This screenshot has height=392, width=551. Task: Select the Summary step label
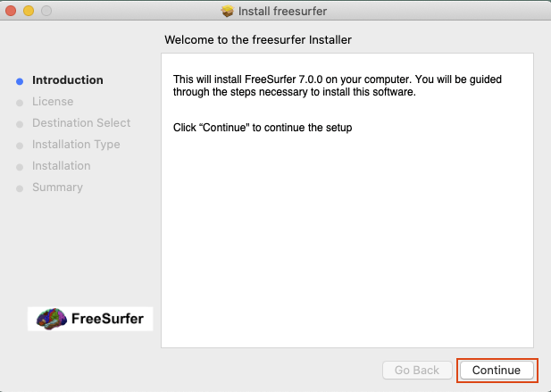point(57,188)
